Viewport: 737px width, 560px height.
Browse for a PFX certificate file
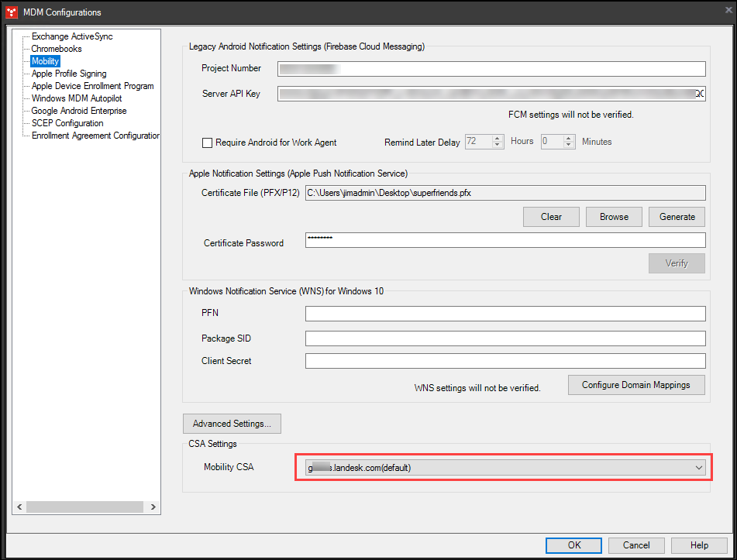[x=614, y=216]
